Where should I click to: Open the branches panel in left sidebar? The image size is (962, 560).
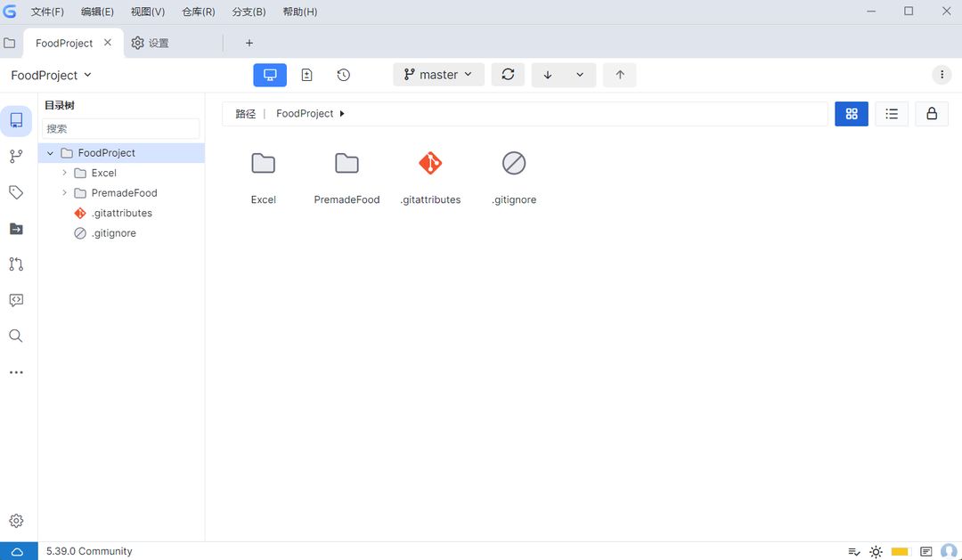point(16,157)
